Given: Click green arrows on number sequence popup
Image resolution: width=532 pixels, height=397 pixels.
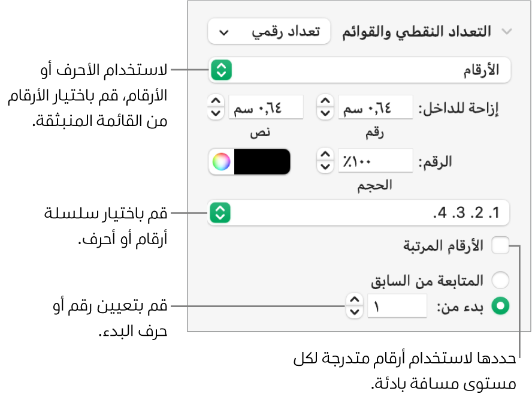Looking at the screenshot, I should [x=220, y=212].
